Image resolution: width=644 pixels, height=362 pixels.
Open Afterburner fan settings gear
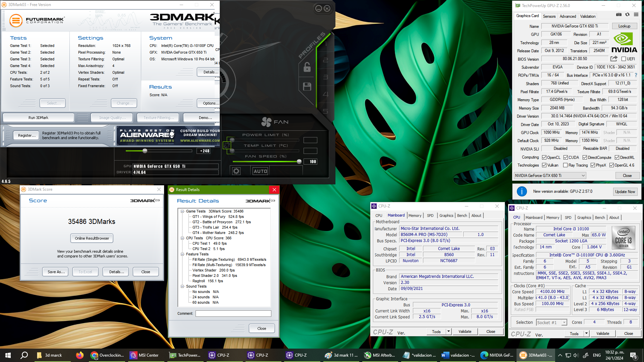[236, 171]
